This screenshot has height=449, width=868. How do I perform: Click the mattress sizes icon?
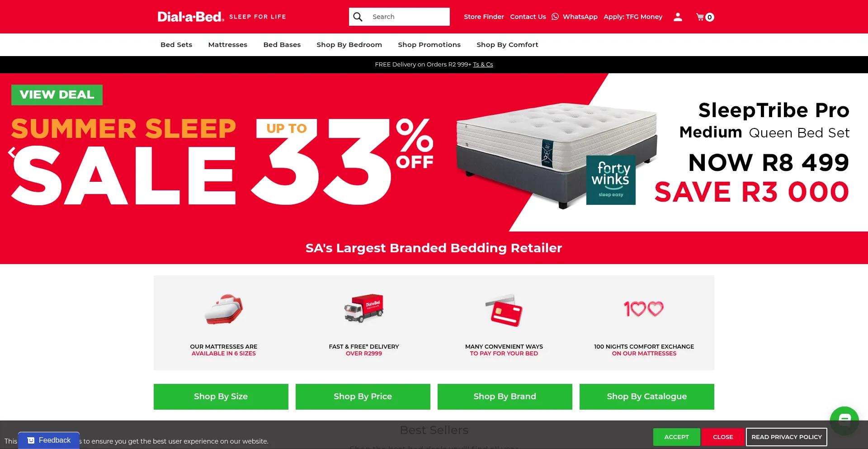coord(224,309)
